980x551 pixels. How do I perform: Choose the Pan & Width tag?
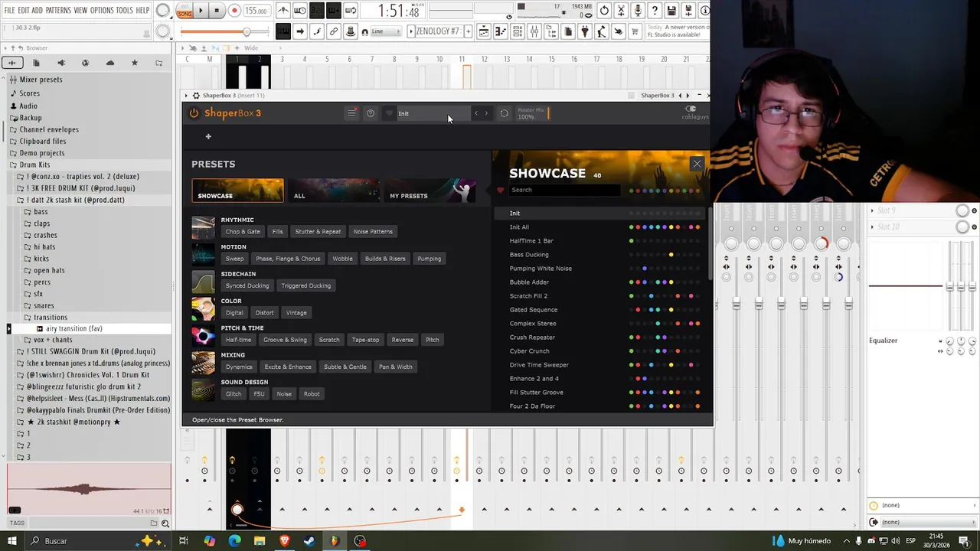point(395,367)
